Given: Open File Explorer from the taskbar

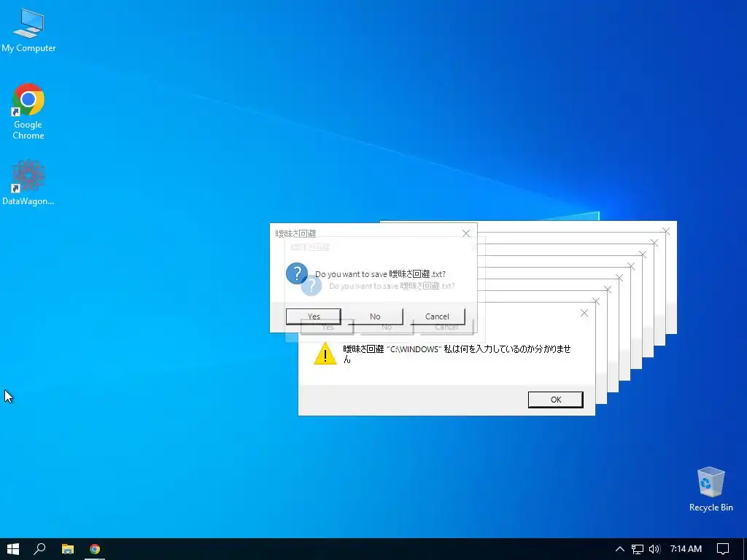Looking at the screenshot, I should [68, 549].
